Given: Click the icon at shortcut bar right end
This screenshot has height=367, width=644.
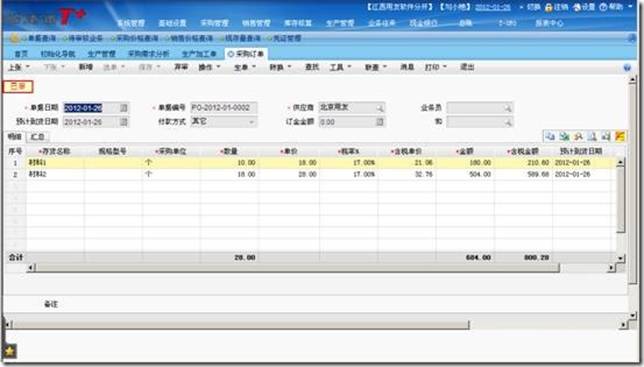Looking at the screenshot, I should [x=632, y=39].
